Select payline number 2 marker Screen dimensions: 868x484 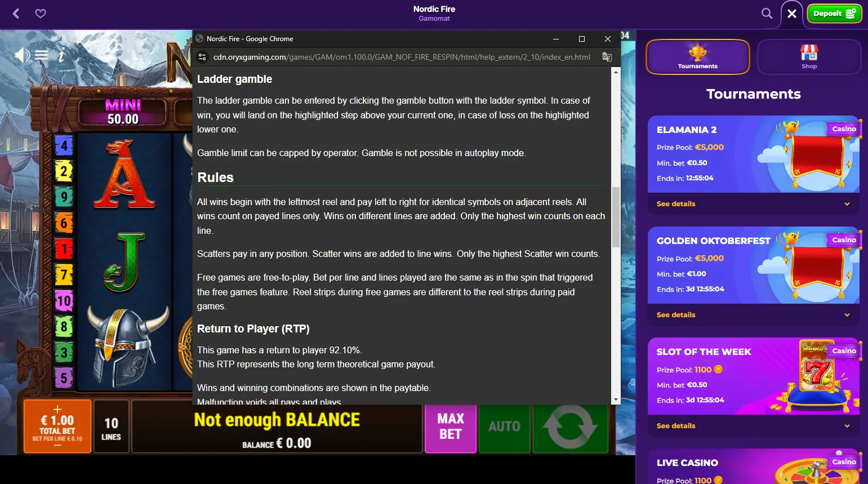coord(64,172)
